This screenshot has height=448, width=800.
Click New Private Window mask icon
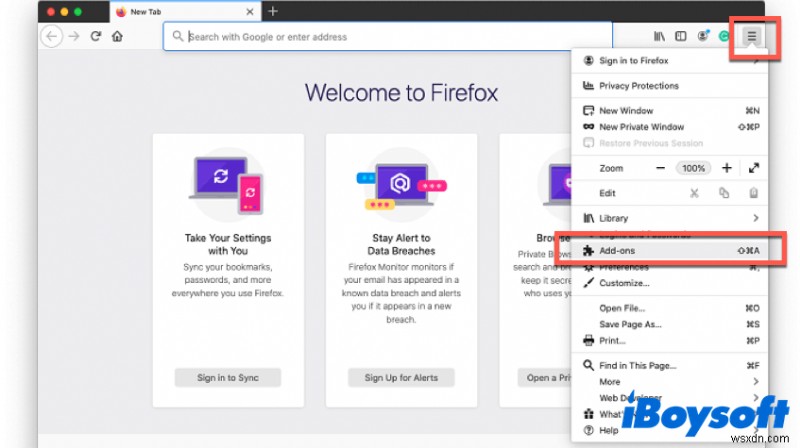(589, 127)
